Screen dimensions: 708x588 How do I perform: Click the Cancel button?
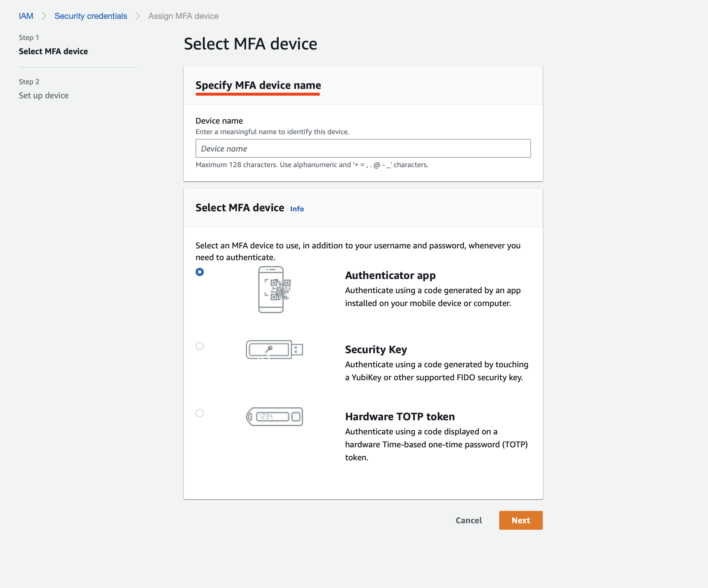click(x=468, y=520)
